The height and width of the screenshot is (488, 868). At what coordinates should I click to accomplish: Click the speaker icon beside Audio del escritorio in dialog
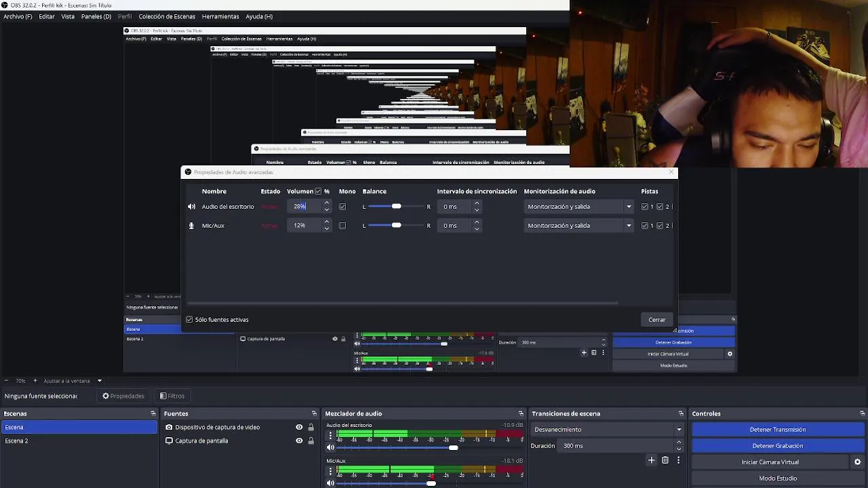191,207
